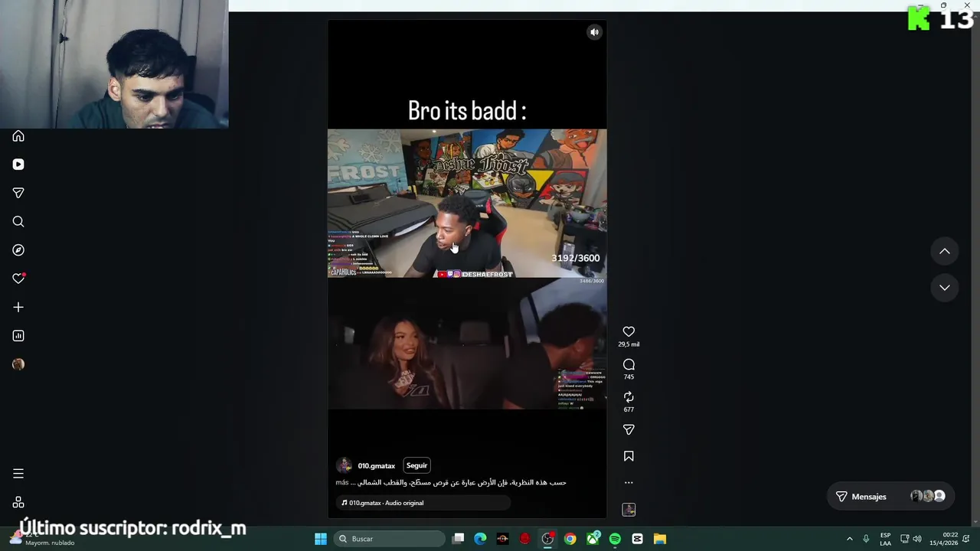This screenshot has height=551, width=980.
Task: Open the audio thumbnail below the options
Action: (629, 510)
